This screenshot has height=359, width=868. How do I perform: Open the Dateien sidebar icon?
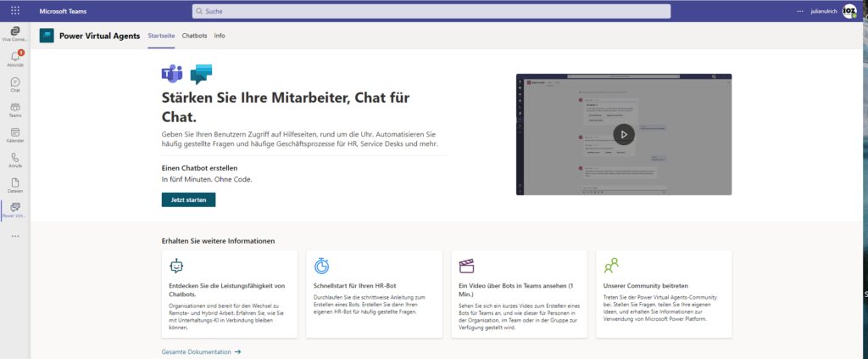(15, 185)
